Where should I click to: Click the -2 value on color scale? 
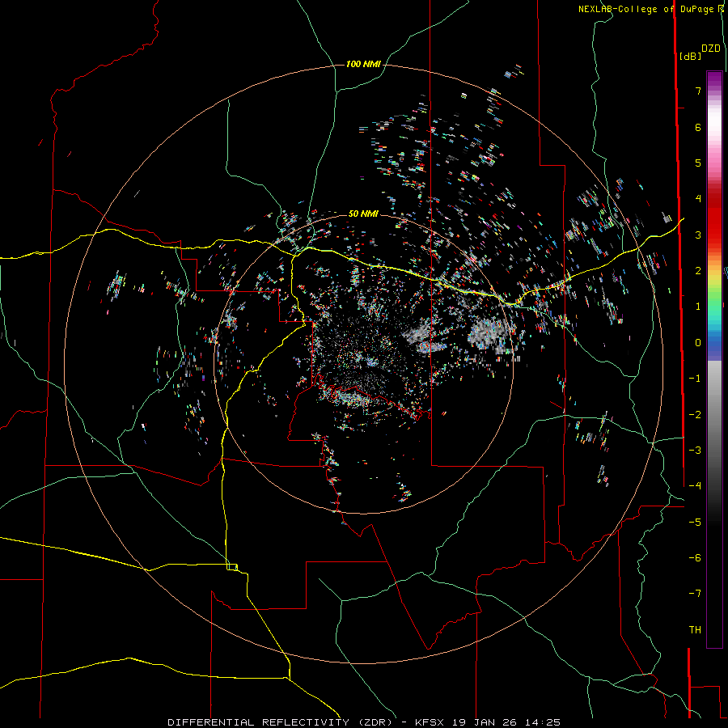695,415
